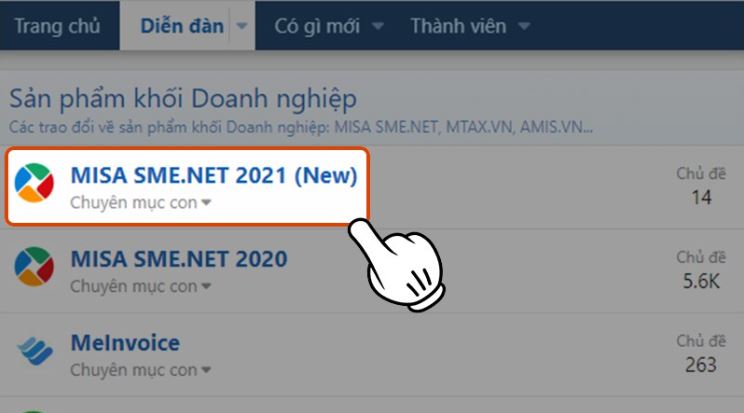Expand the Thành viên dropdown arrow

point(524,26)
